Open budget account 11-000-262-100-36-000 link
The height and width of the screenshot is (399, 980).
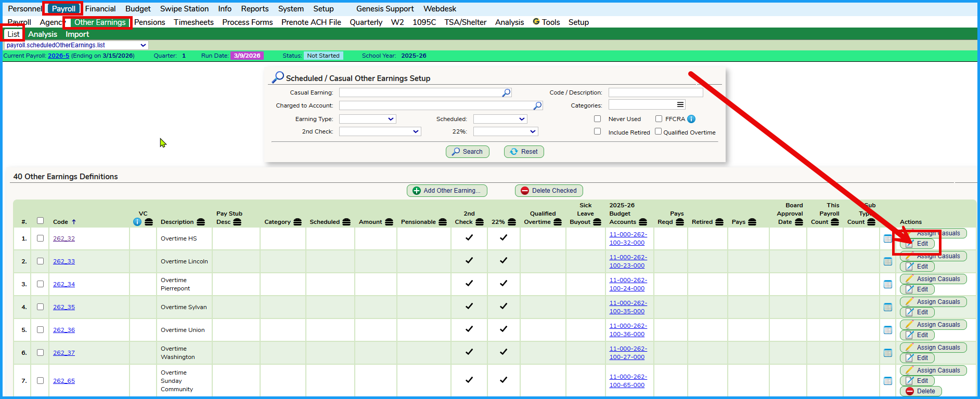coord(628,330)
